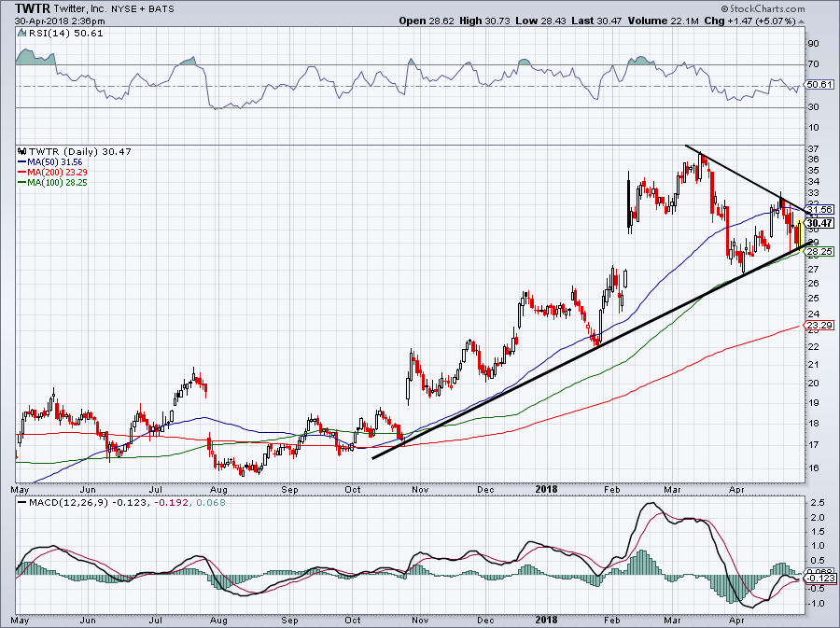
Task: Click the candlestick icon before TWTR (Daily)
Action: (22, 151)
